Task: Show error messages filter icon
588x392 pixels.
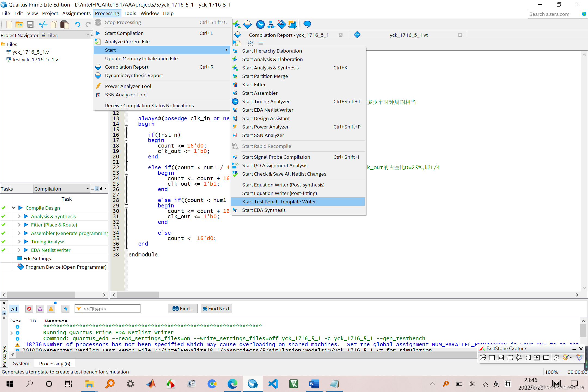Action: 29,309
